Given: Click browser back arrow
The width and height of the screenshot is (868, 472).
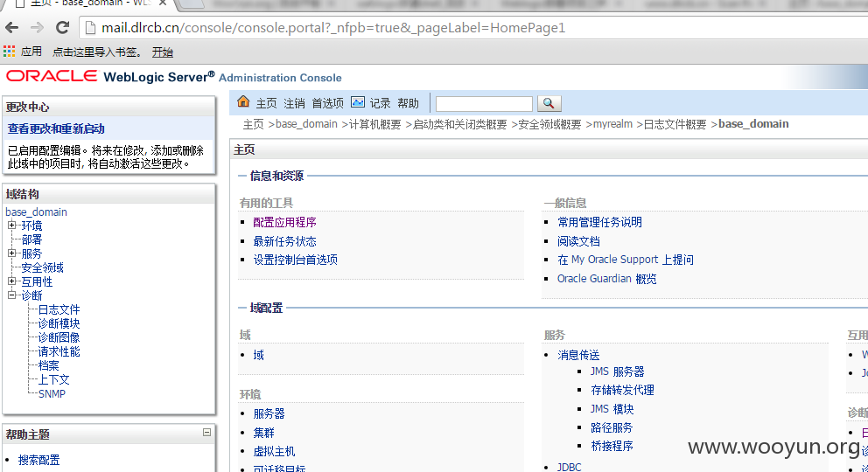Looking at the screenshot, I should [x=11, y=28].
